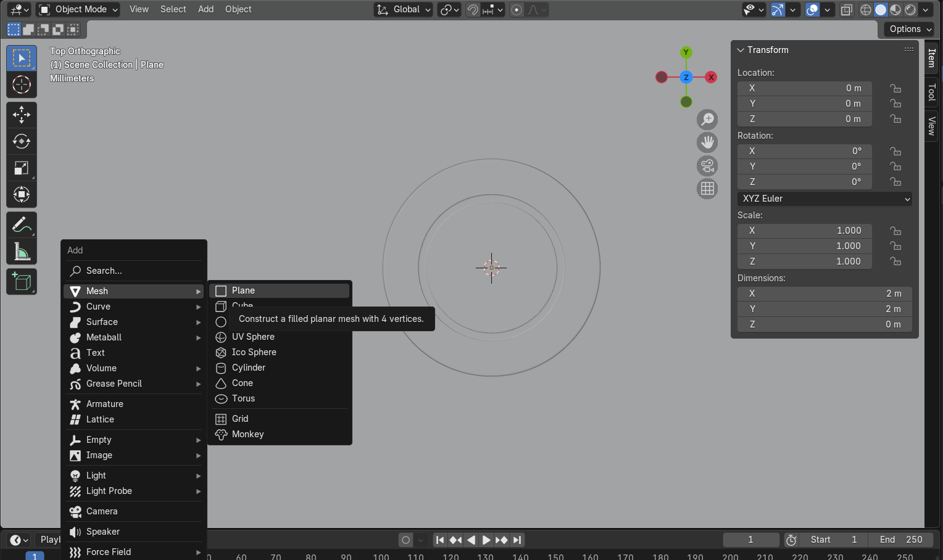Screen dimensions: 943x560
Task: Open the XYZ Euler rotation mode dropdown
Action: (825, 199)
